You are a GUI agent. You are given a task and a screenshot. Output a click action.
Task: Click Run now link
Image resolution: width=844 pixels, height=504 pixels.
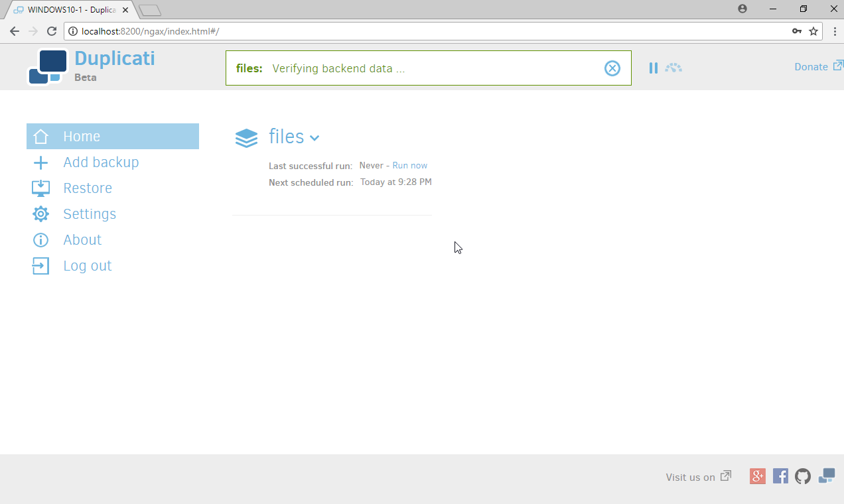click(x=410, y=165)
